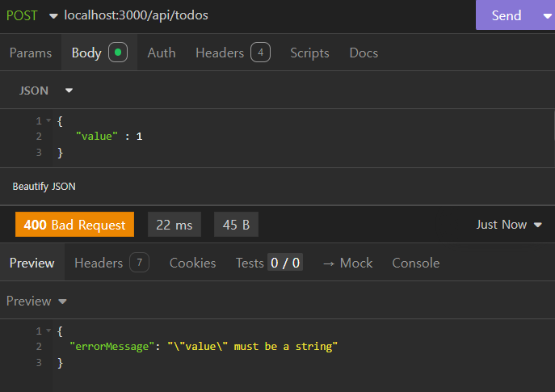Edit the localhost:3000/api/todos URL field
This screenshot has height=392, width=555.
tap(136, 15)
